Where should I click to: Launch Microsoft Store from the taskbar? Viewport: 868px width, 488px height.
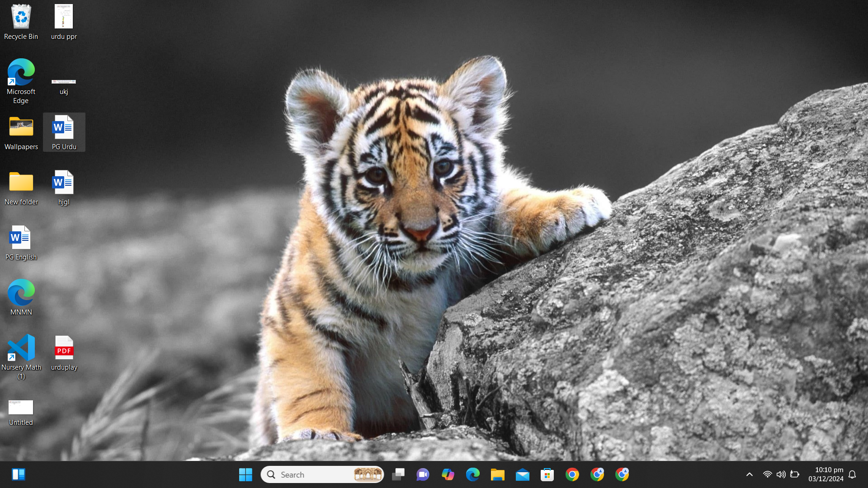click(x=547, y=474)
